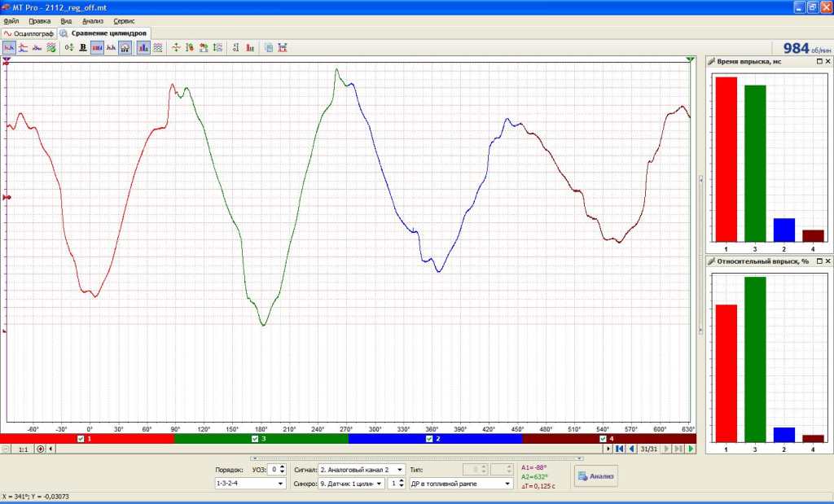Open the Синхро 'Датчик 1 цили' dropdown
Screen dimensions: 834x504
(x=351, y=484)
